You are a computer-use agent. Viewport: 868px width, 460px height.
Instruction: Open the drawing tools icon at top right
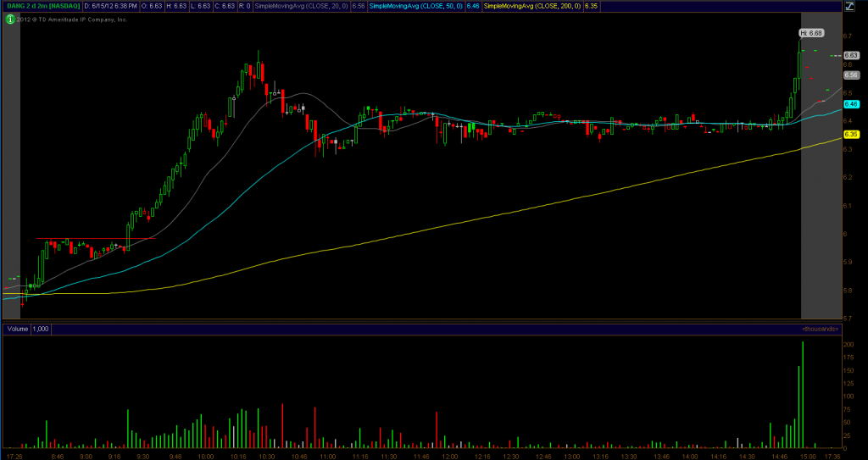point(848,7)
